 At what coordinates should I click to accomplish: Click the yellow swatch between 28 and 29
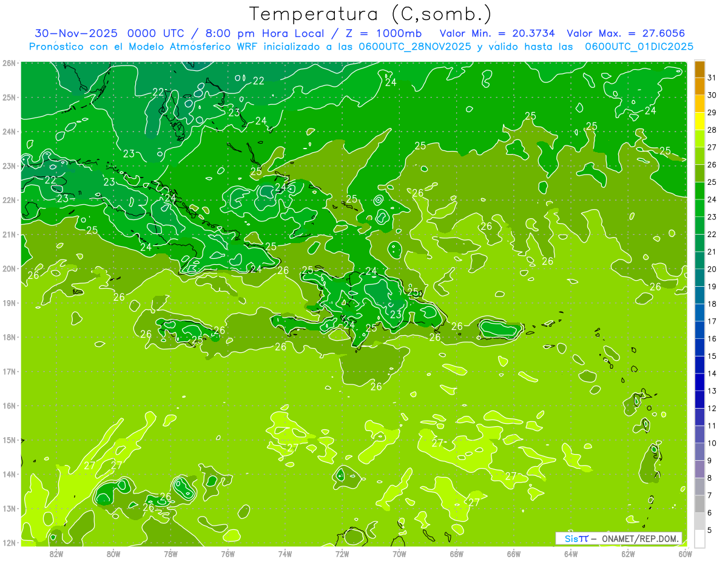coord(699,121)
